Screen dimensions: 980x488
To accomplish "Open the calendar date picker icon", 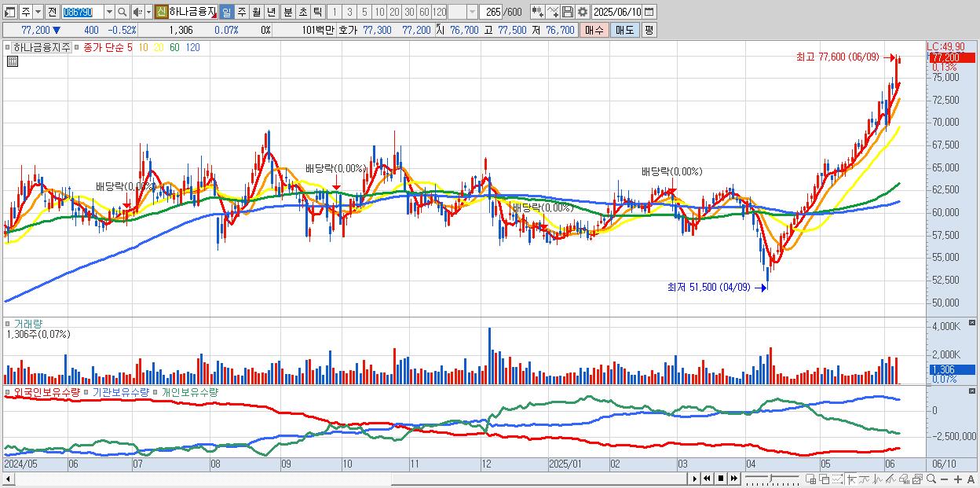I will point(649,12).
